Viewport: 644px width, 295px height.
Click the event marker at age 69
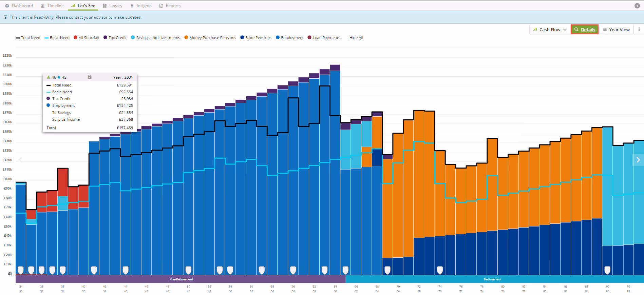coord(387,270)
